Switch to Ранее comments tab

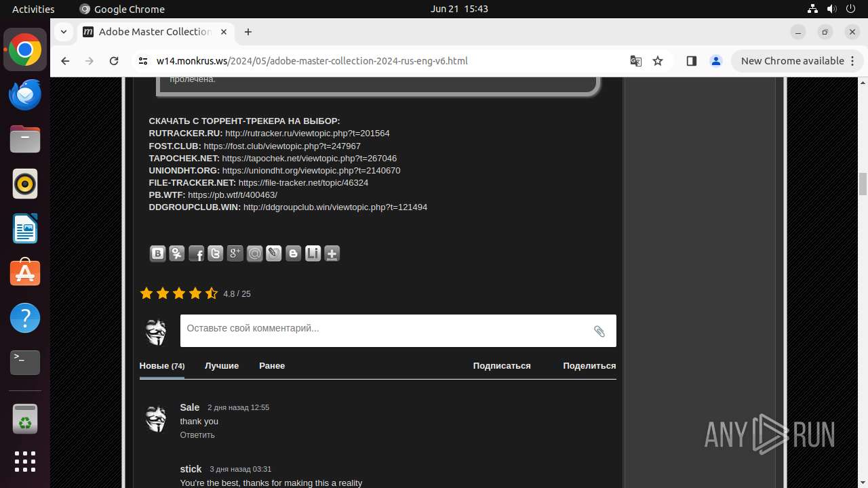tap(272, 366)
